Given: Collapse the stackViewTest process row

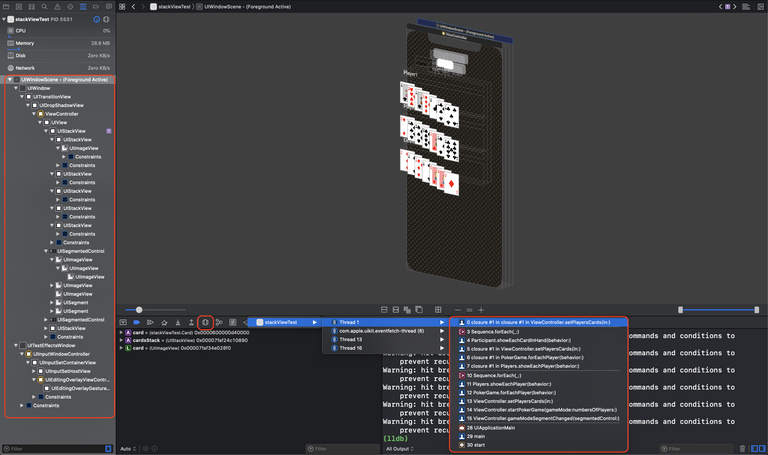Looking at the screenshot, I should pos(4,19).
